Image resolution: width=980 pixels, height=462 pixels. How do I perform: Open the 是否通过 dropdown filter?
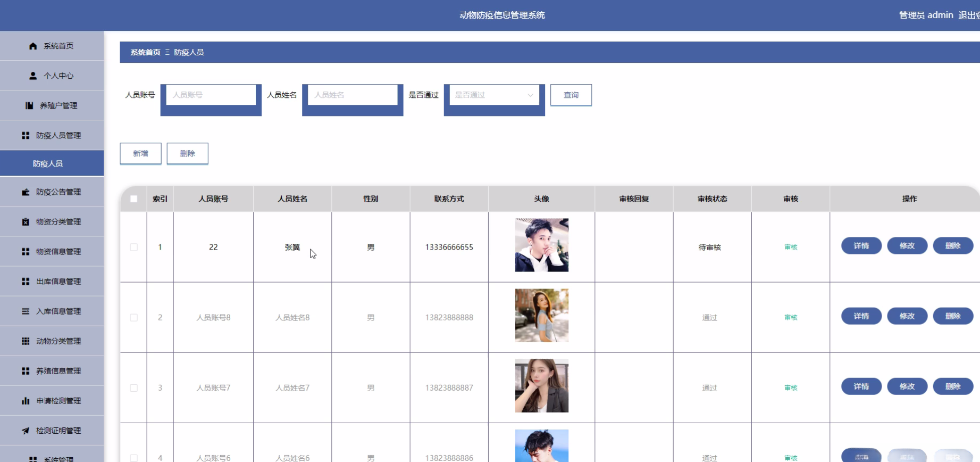[x=494, y=95]
